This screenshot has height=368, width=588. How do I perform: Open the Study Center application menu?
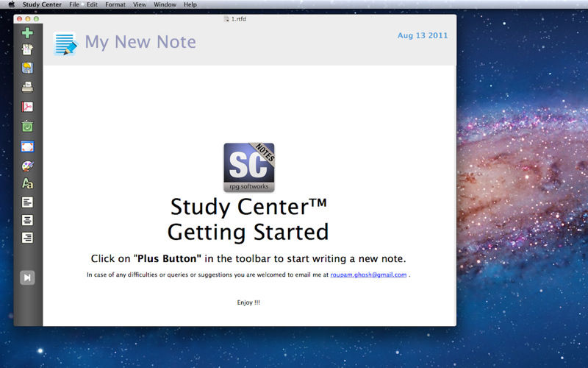(42, 4)
